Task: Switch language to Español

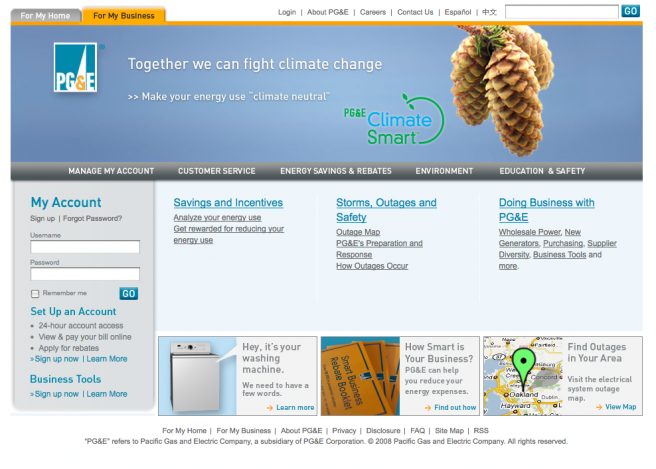Action: point(458,12)
